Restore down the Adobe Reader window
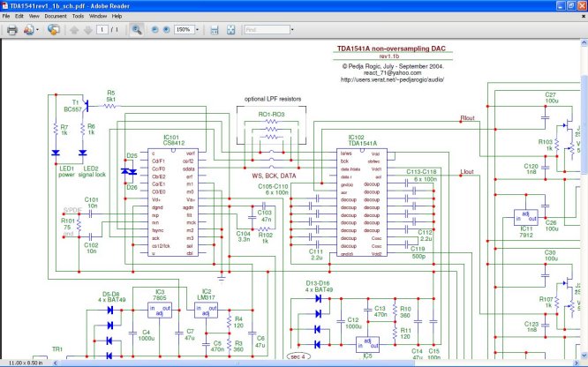Image resolution: width=588 pixels, height=367 pixels. [570, 5]
